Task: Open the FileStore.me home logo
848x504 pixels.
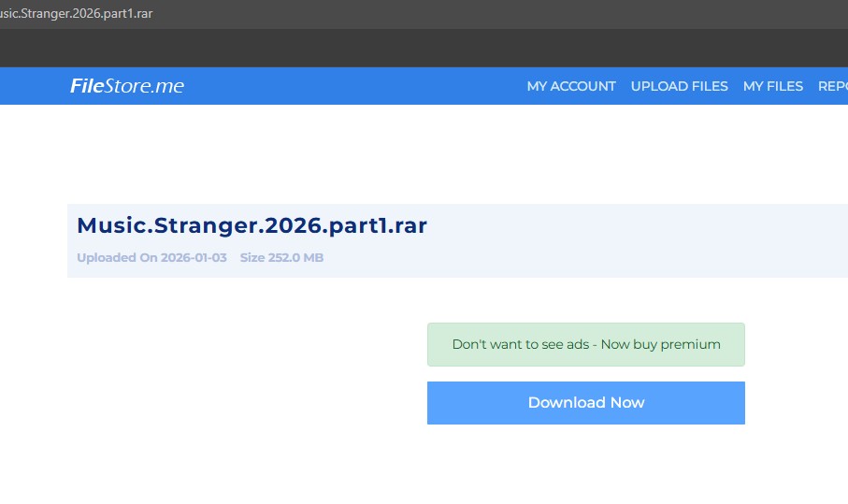Action: click(x=127, y=86)
